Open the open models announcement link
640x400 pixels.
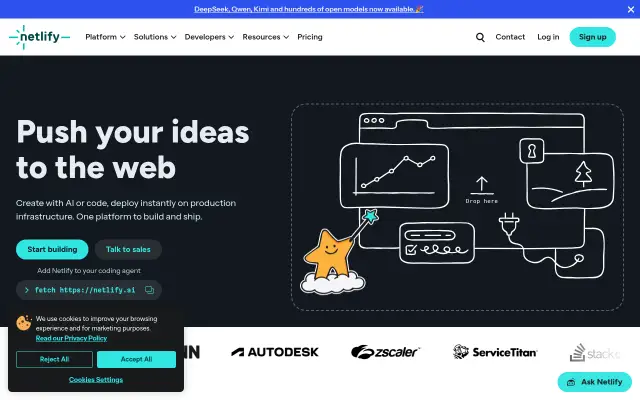[309, 9]
